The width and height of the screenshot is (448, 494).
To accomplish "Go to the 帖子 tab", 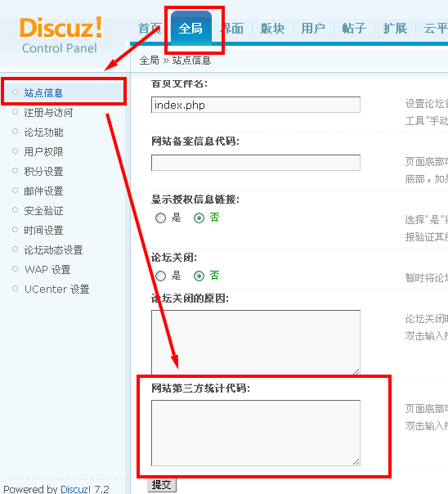I will (354, 29).
